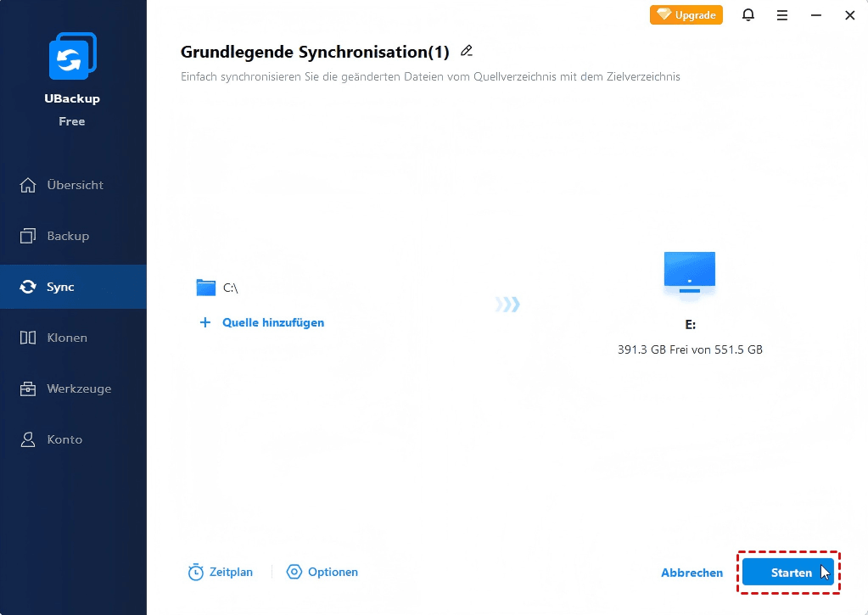Image resolution: width=868 pixels, height=615 pixels.
Task: Go to the Klonen section
Action: pyautogui.click(x=67, y=338)
